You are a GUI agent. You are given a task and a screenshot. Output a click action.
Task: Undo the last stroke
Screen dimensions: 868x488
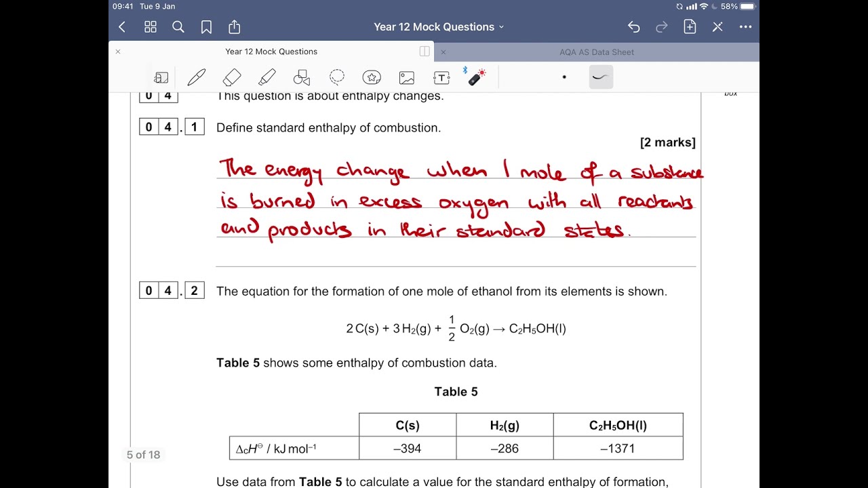[633, 27]
